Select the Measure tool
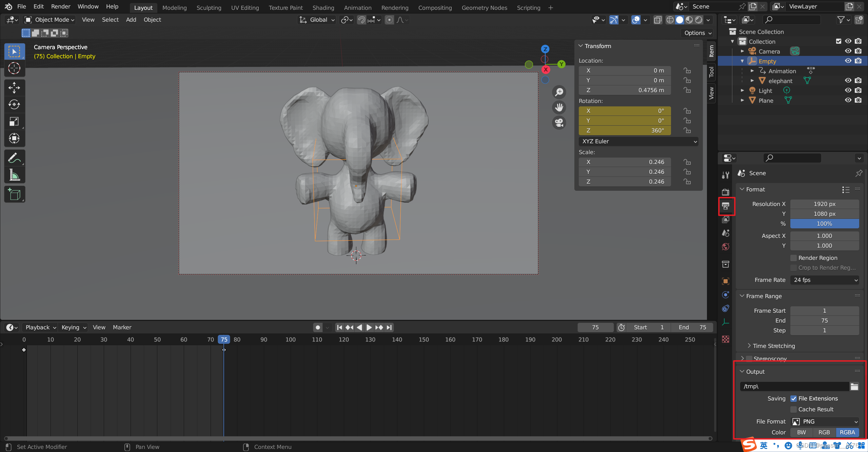 click(x=14, y=175)
